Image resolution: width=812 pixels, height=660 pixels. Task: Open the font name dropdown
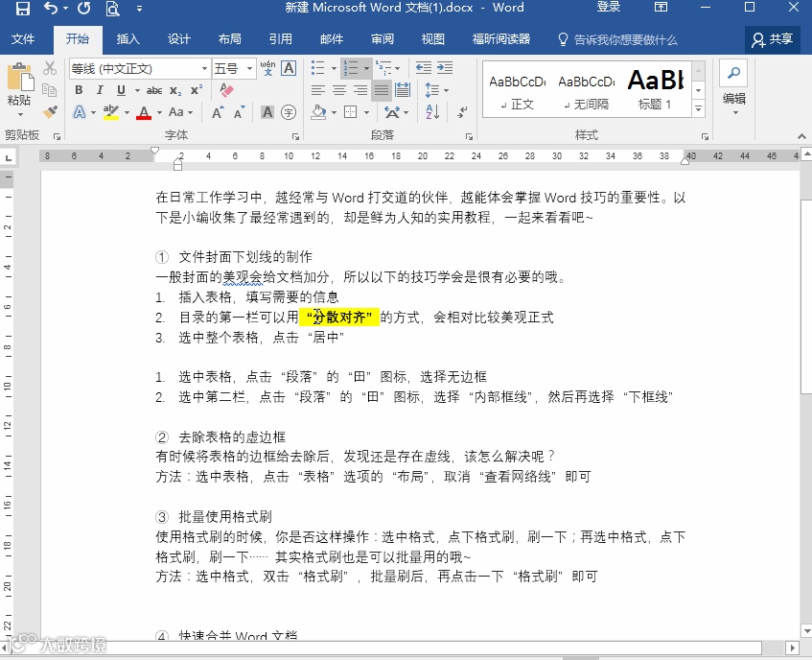click(x=204, y=68)
